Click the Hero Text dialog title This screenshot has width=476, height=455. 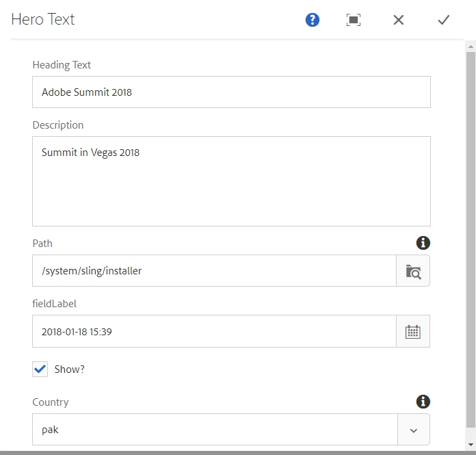coord(43,19)
